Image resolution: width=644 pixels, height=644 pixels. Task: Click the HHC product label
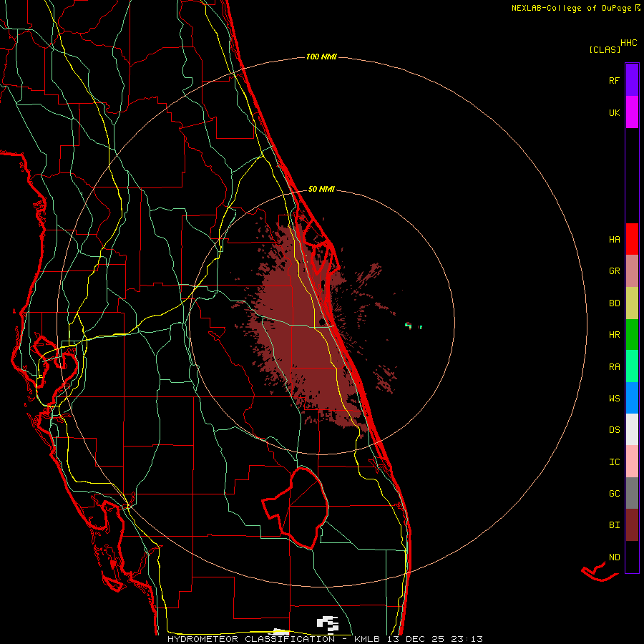(x=629, y=43)
